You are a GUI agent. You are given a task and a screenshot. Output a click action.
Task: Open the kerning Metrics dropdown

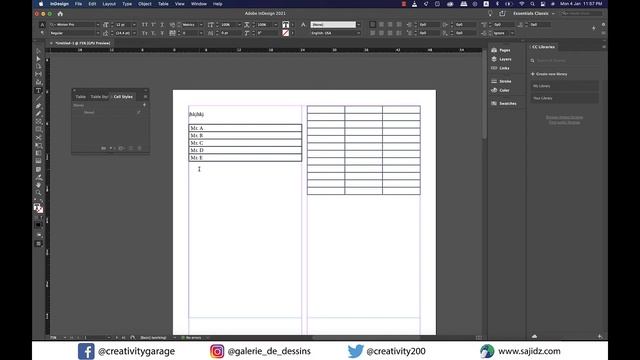pos(201,24)
